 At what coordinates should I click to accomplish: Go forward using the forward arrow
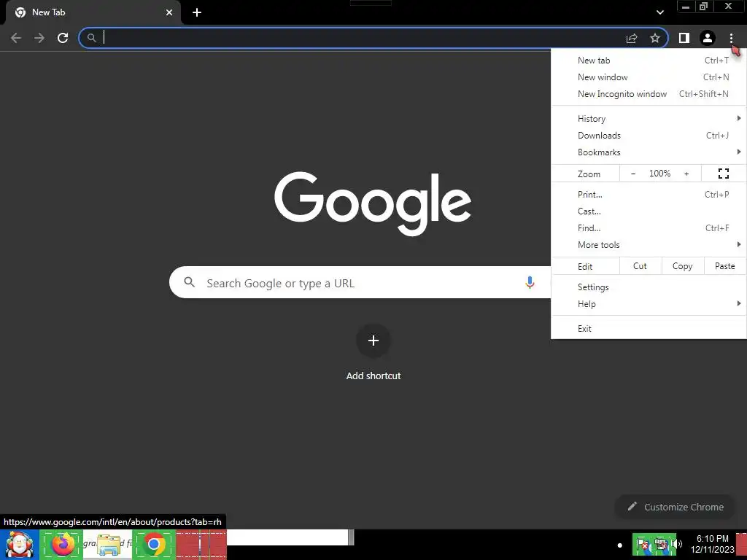(39, 38)
